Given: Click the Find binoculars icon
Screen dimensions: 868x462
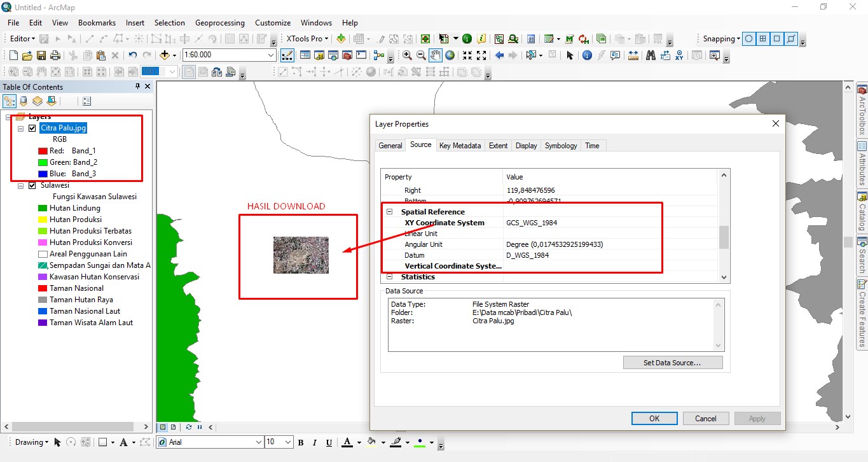Looking at the screenshot, I should pyautogui.click(x=650, y=55).
